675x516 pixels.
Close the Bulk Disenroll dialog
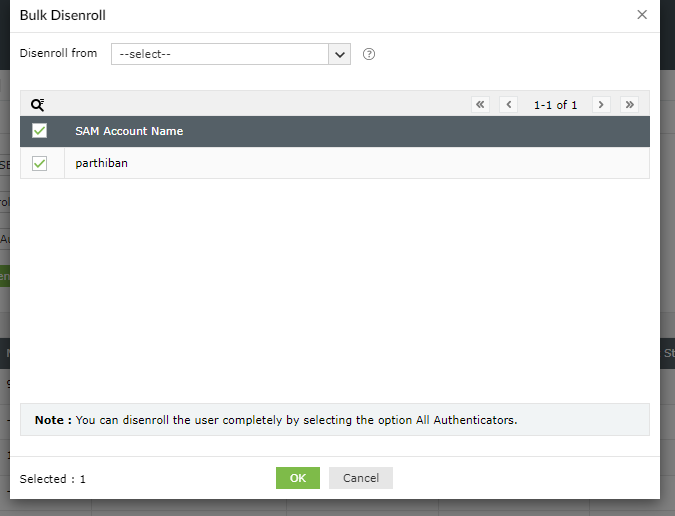641,15
